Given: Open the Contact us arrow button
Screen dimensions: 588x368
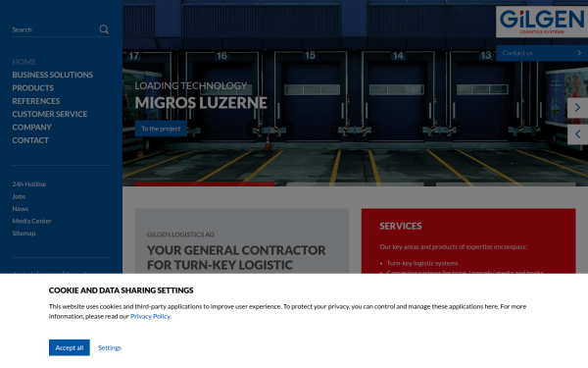Looking at the screenshot, I should 542,53.
